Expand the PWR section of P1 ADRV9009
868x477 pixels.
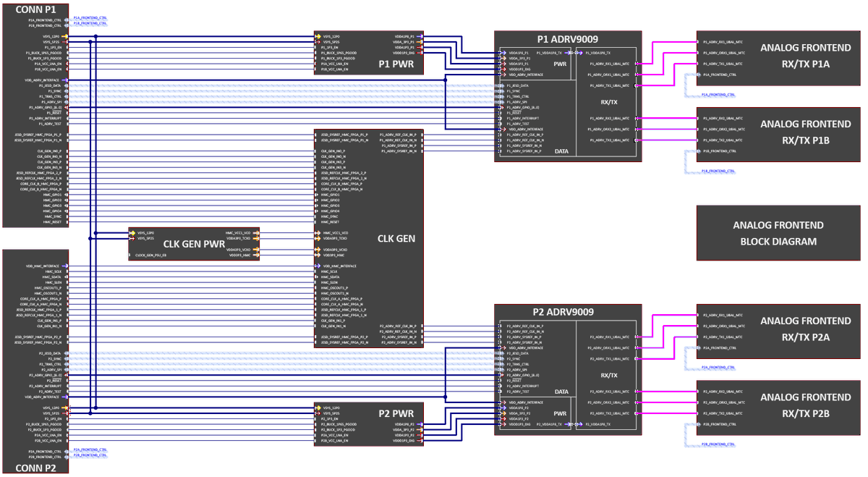(x=561, y=64)
